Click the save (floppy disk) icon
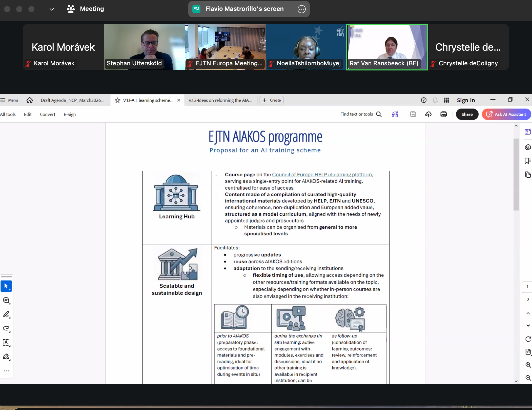This screenshot has width=532, height=410. pyautogui.click(x=413, y=114)
